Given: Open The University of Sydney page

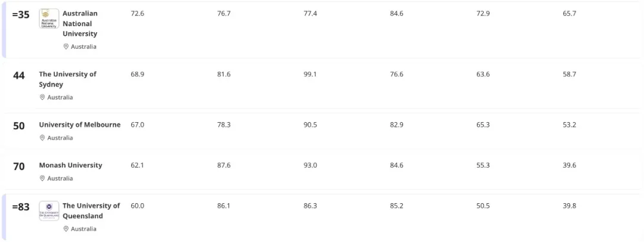Looking at the screenshot, I should coord(67,79).
